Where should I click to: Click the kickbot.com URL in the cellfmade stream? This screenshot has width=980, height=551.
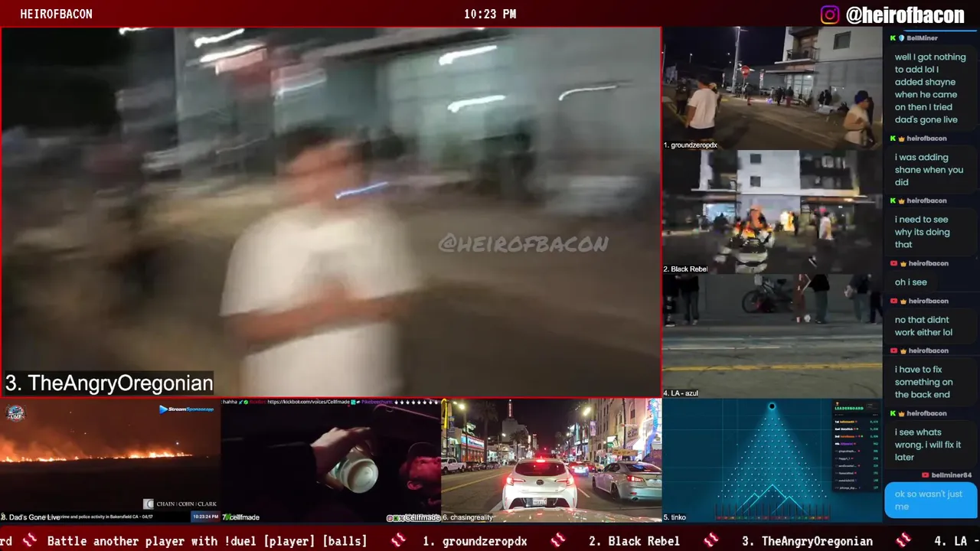pos(308,402)
